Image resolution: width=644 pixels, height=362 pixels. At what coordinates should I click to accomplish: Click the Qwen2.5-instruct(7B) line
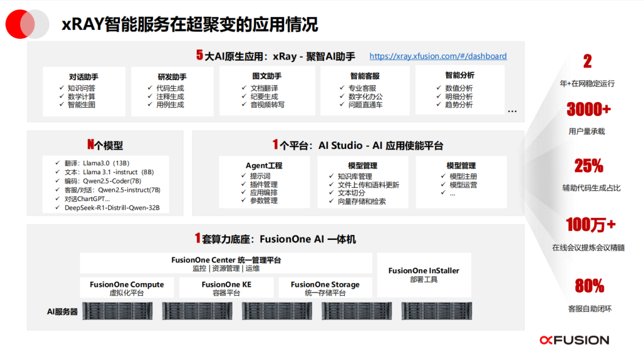coord(112,190)
